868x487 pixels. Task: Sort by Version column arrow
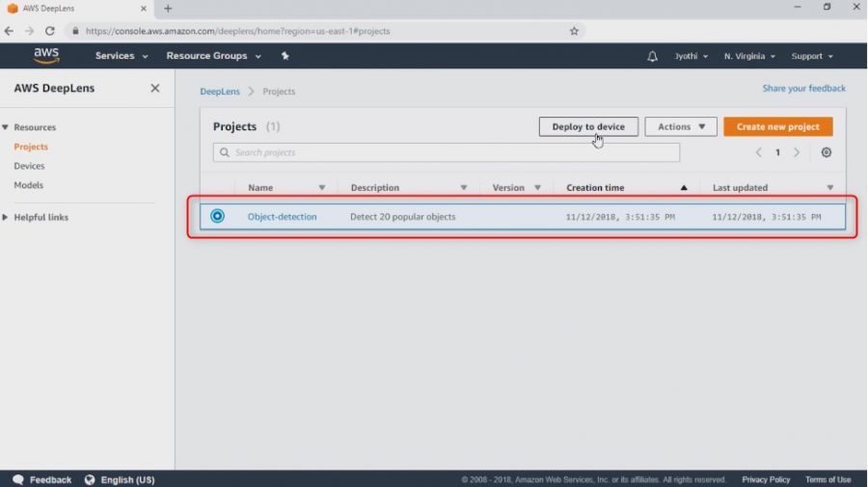[537, 188]
